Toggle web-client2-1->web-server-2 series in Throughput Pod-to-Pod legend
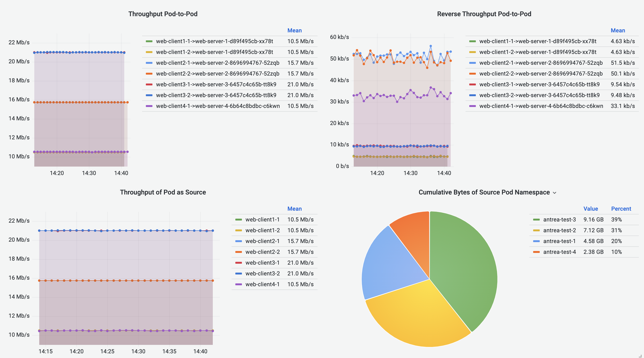644x358 pixels. coord(217,63)
